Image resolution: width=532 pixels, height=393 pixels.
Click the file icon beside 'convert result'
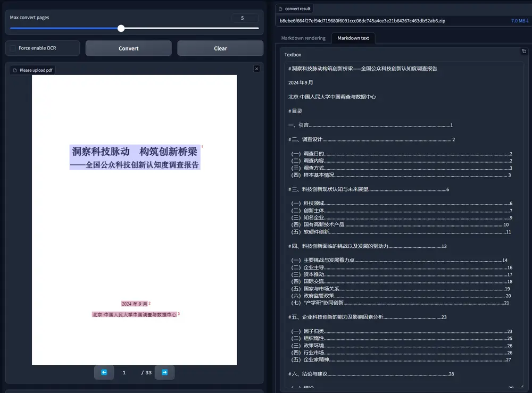pyautogui.click(x=280, y=9)
